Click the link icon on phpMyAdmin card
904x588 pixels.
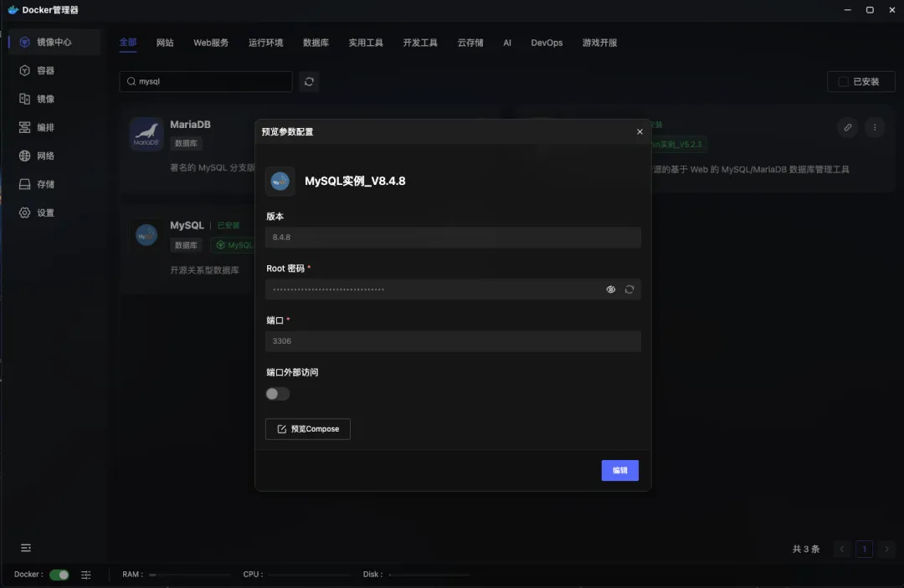847,127
